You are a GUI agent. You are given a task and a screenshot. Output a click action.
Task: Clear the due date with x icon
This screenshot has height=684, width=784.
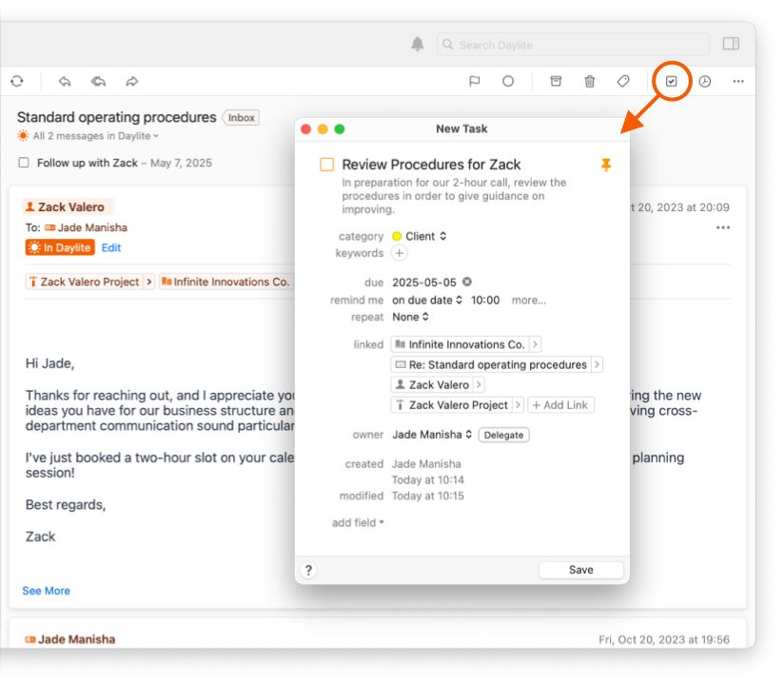[467, 282]
